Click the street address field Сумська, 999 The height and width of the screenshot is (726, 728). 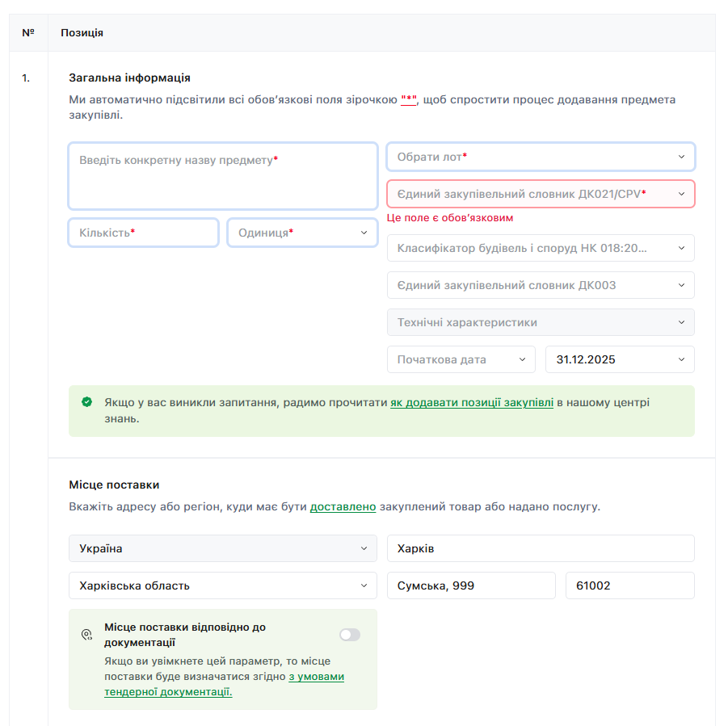471,585
